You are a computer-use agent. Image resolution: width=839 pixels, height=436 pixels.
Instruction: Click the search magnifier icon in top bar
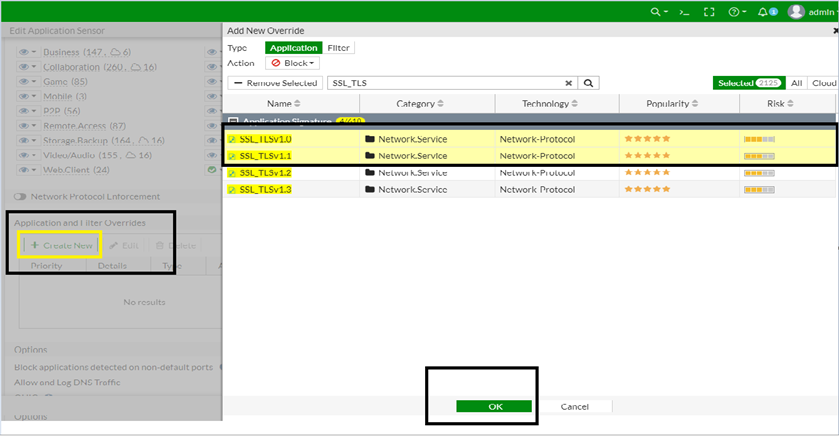click(657, 12)
